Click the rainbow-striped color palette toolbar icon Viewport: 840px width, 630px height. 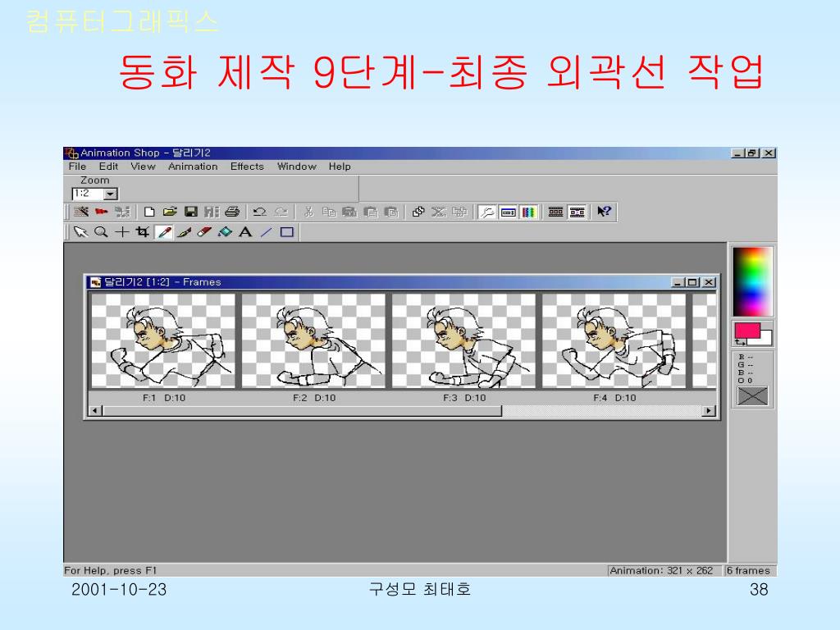[528, 212]
